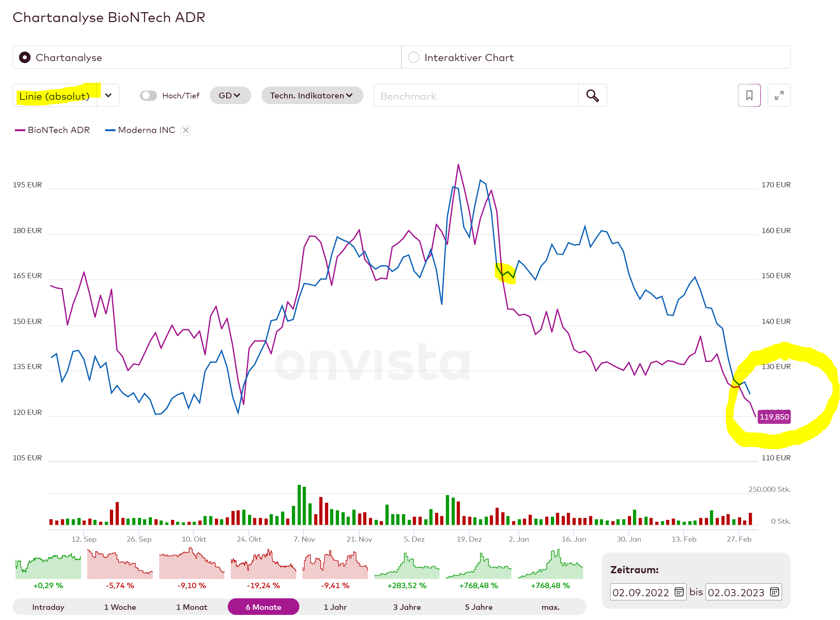Select the 5 Jahre time range

[x=479, y=606]
